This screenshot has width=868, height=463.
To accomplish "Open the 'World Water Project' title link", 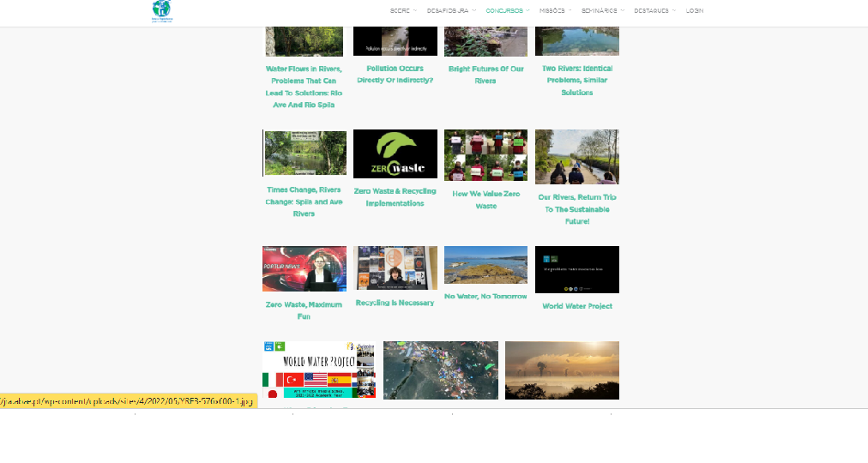I will (x=576, y=306).
